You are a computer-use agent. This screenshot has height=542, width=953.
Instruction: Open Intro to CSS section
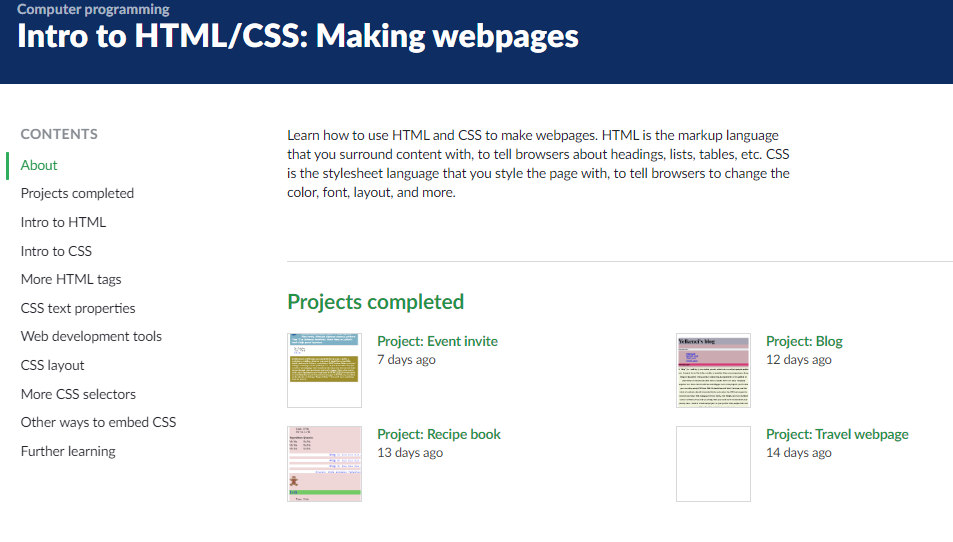56,251
